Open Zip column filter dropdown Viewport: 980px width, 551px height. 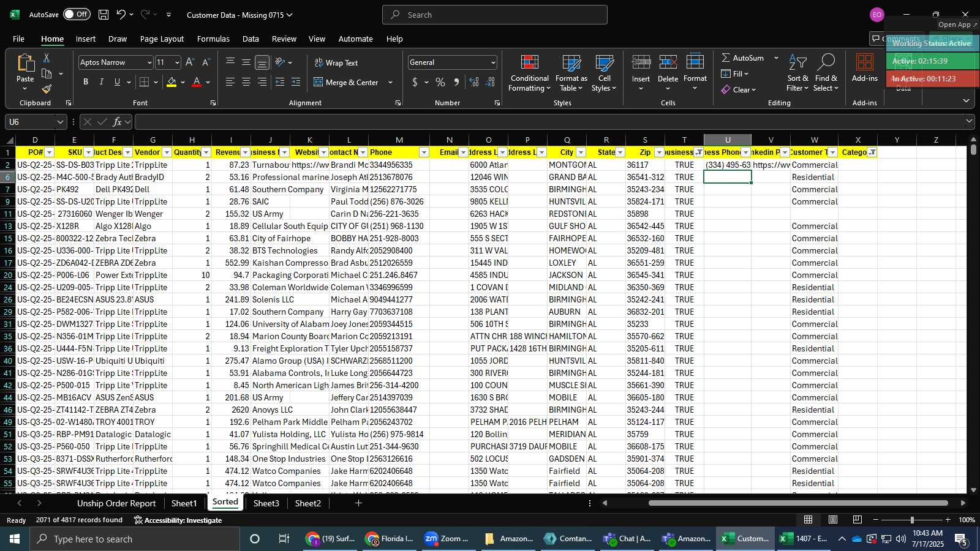coord(659,152)
